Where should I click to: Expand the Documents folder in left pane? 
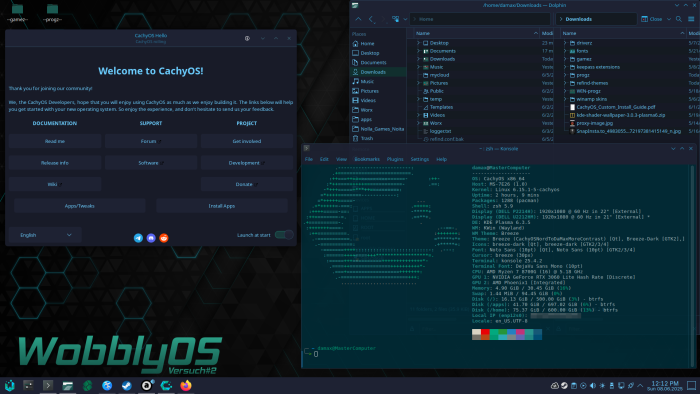419,51
